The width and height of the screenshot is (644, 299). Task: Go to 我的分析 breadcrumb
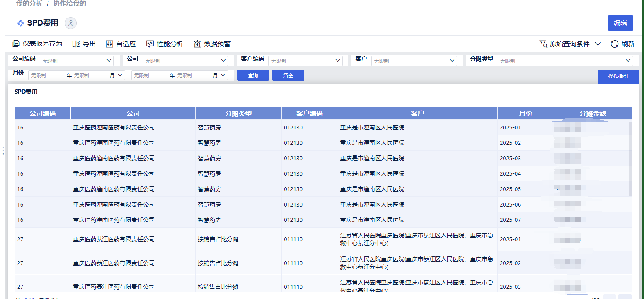click(x=29, y=4)
